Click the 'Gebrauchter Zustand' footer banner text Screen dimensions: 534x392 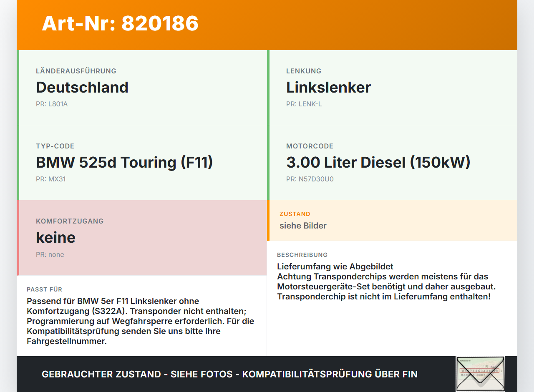[x=229, y=374]
